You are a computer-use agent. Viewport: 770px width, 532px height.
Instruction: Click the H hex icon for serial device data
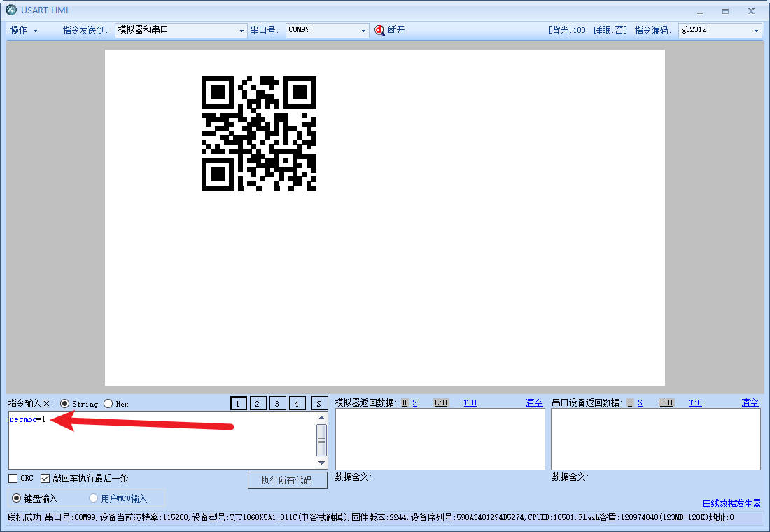pos(629,402)
